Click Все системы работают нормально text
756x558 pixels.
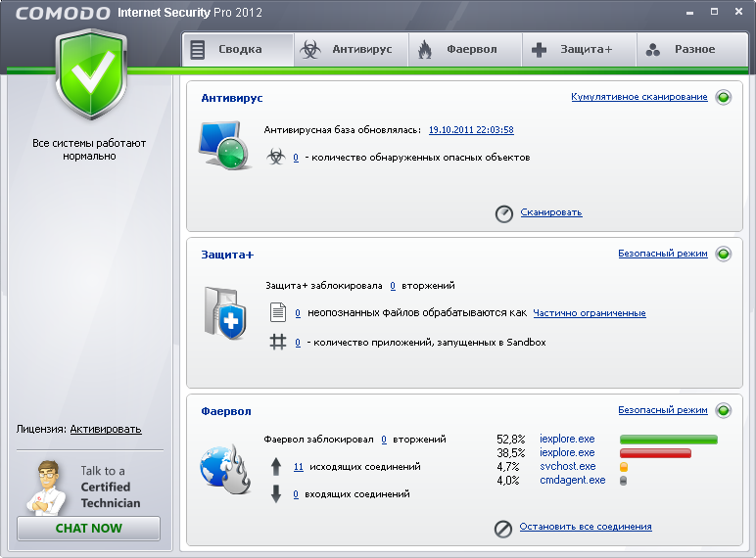click(x=89, y=150)
